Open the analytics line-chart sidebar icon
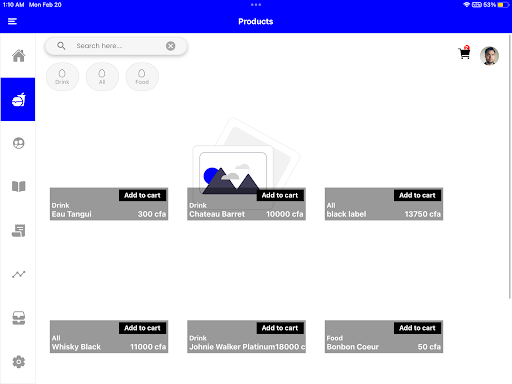Viewport: 512px width, 384px height. pyautogui.click(x=18, y=274)
